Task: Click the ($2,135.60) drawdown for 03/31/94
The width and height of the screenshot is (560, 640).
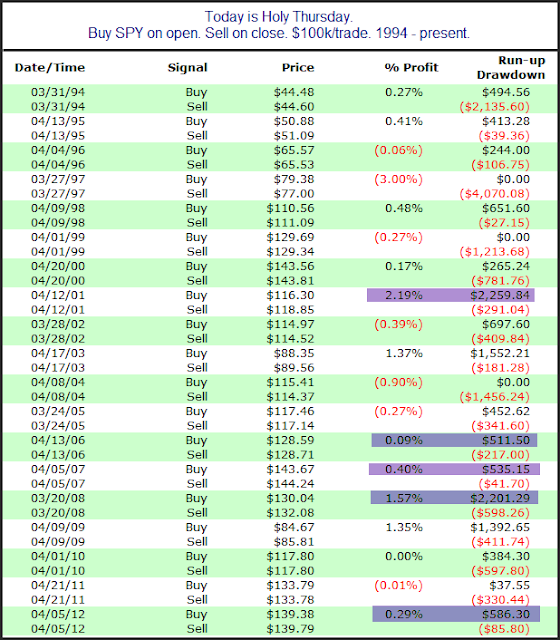Action: [x=494, y=107]
